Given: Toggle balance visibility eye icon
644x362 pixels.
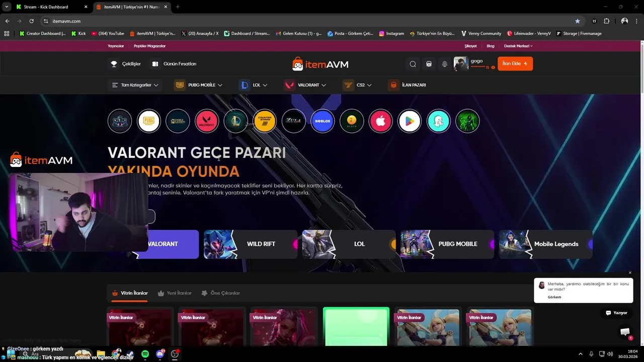Looking at the screenshot, I should coord(493,67).
